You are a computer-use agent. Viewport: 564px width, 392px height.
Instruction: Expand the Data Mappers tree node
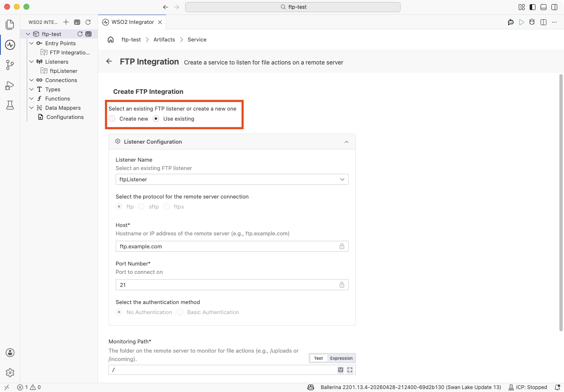[31, 108]
